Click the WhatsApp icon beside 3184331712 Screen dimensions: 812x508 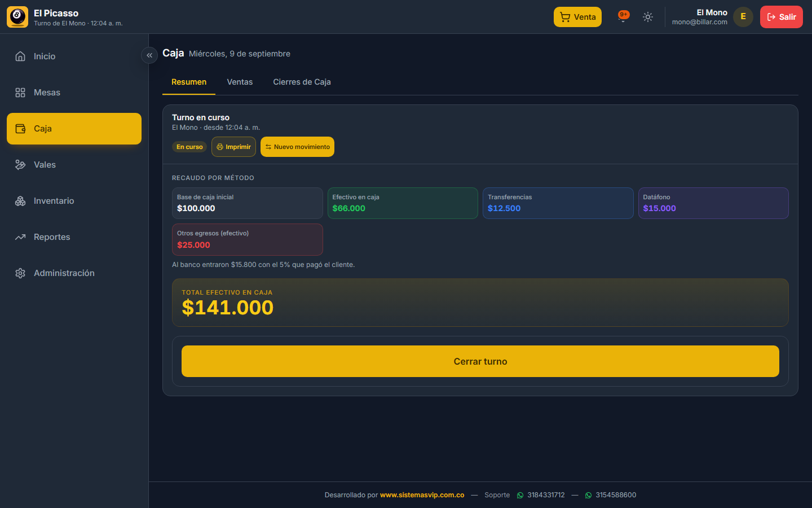pyautogui.click(x=520, y=495)
